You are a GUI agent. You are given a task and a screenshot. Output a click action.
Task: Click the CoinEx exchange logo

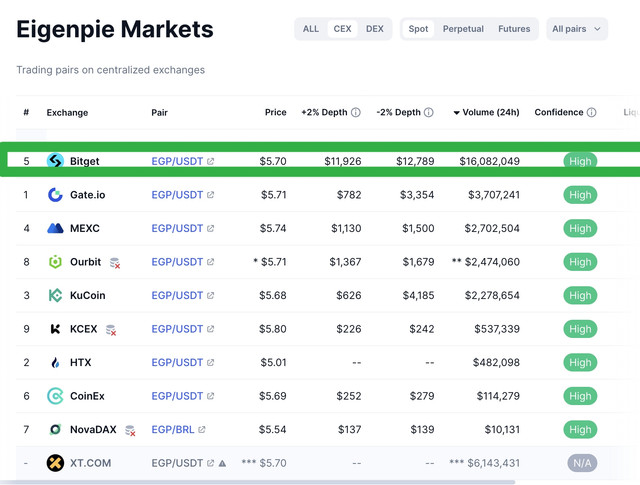click(55, 396)
